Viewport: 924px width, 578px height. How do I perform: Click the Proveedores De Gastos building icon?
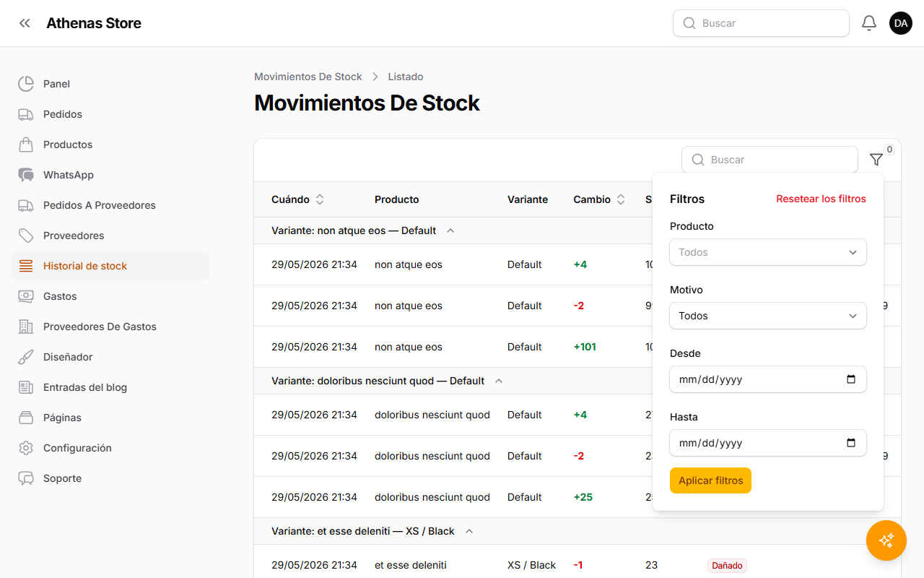click(x=26, y=327)
